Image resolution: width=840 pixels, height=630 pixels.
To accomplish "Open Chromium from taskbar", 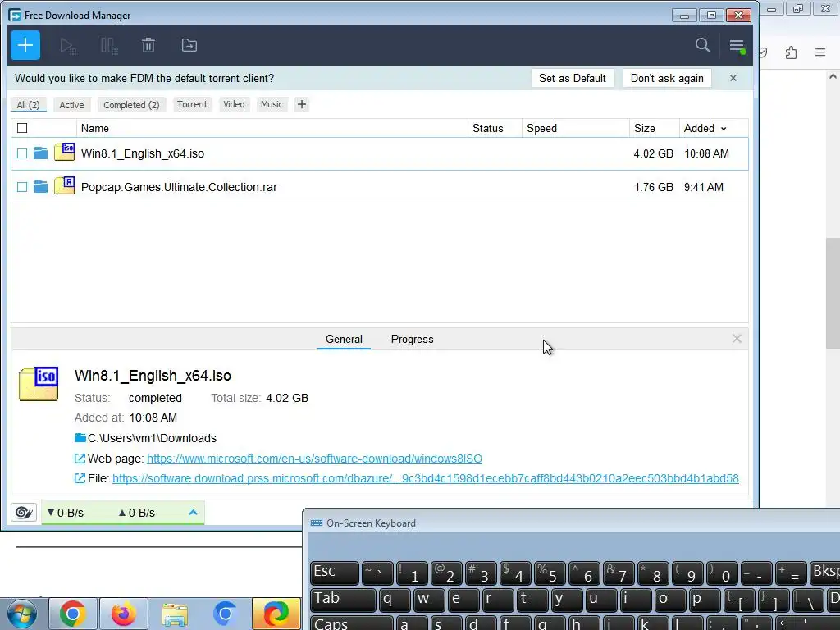I will tap(225, 614).
